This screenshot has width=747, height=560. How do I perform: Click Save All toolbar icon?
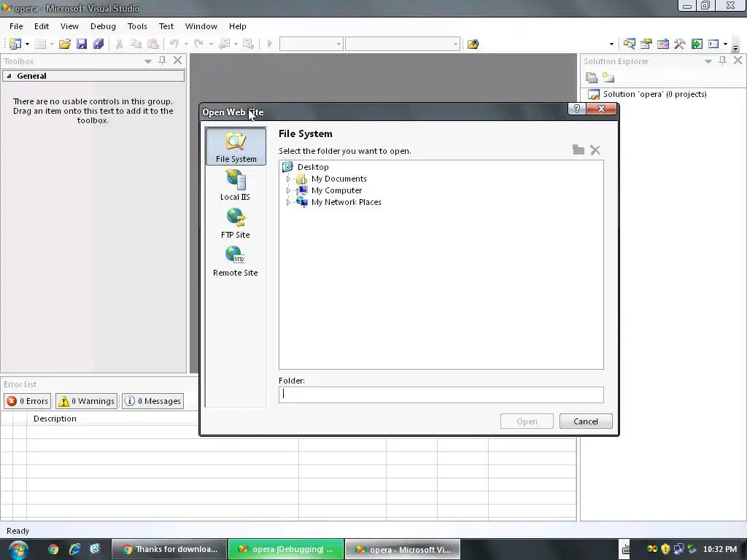[98, 44]
